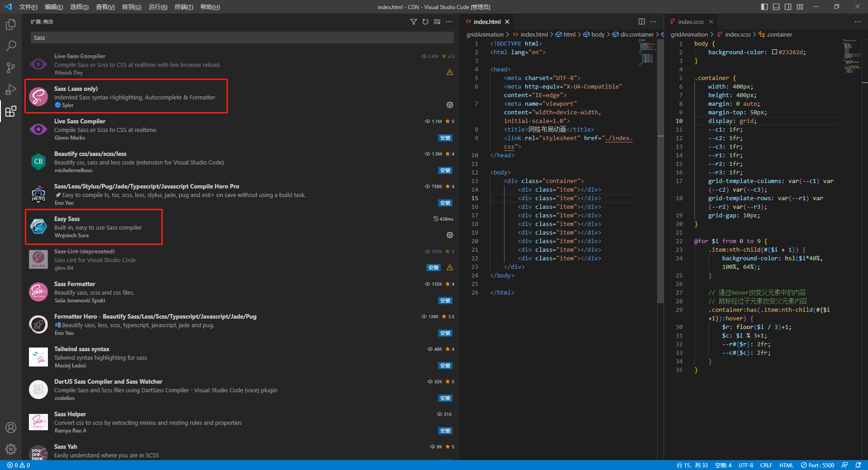Open the 文件(F) menu

pos(28,7)
